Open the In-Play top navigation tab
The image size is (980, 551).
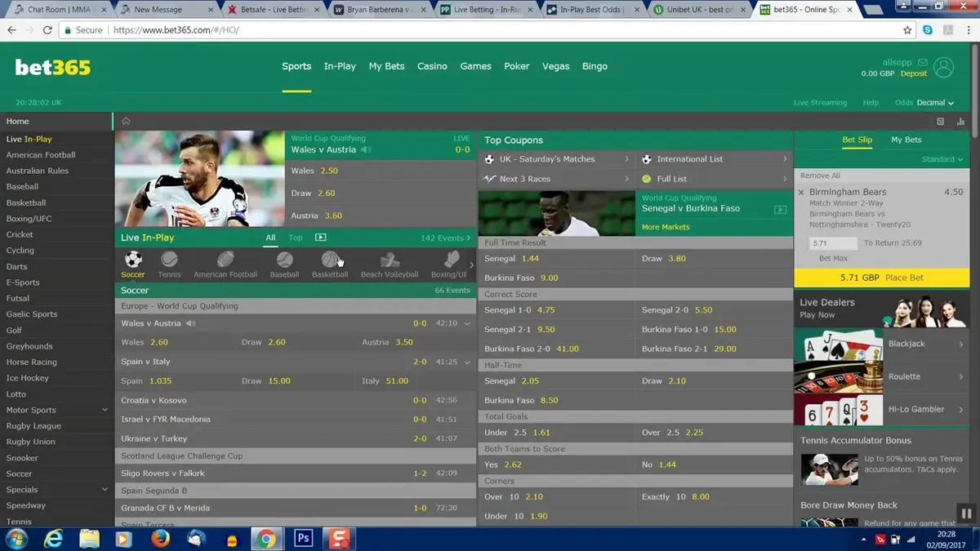(x=340, y=66)
